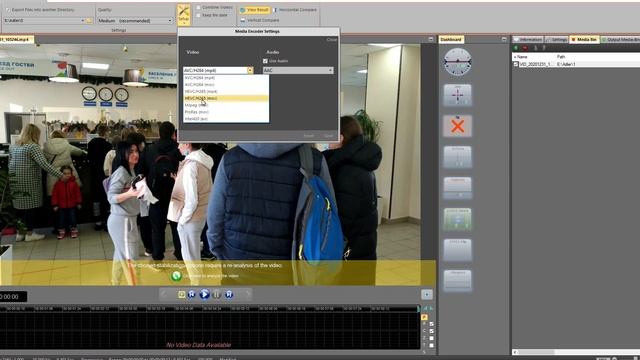
Task: Click the browse folder icon for export directory
Action: coord(89,20)
